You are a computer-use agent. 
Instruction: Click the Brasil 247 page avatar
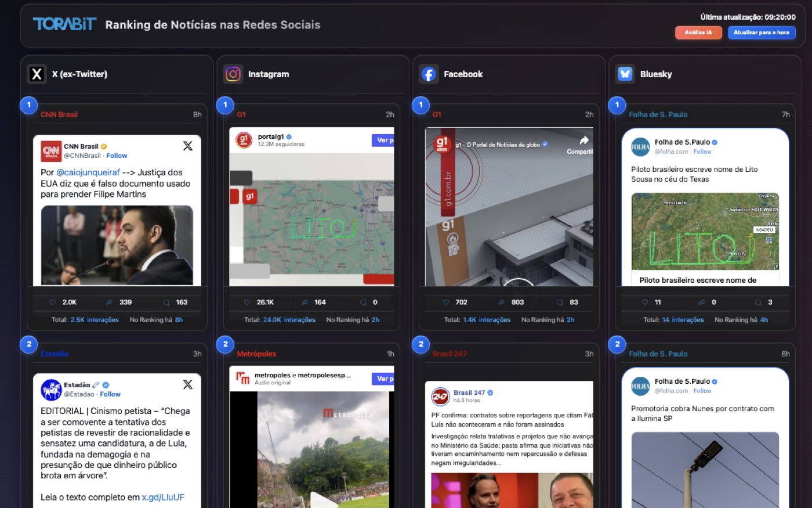pos(440,397)
